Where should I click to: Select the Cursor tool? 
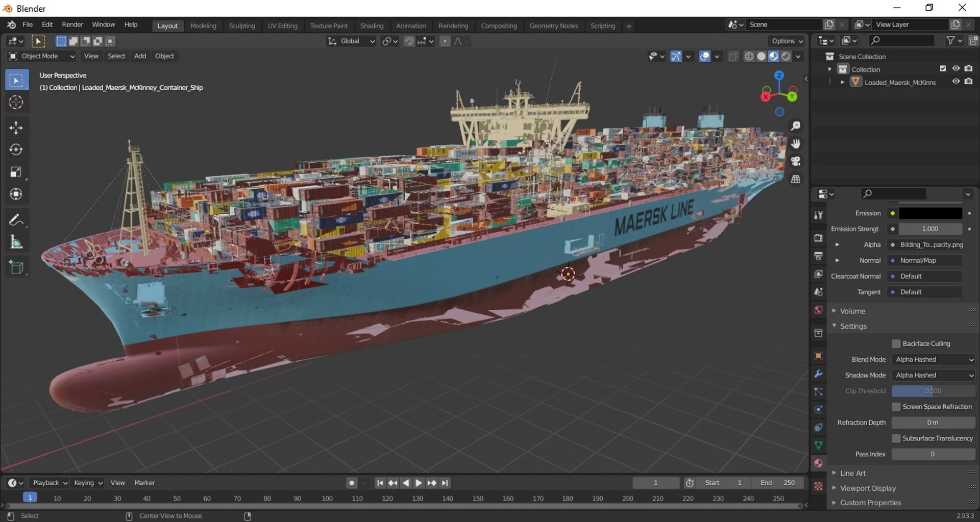(x=16, y=103)
